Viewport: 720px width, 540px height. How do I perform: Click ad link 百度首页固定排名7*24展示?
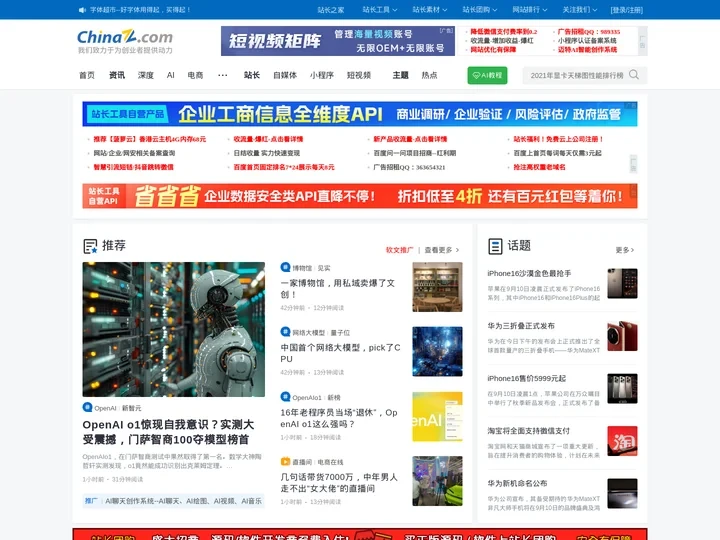[284, 167]
